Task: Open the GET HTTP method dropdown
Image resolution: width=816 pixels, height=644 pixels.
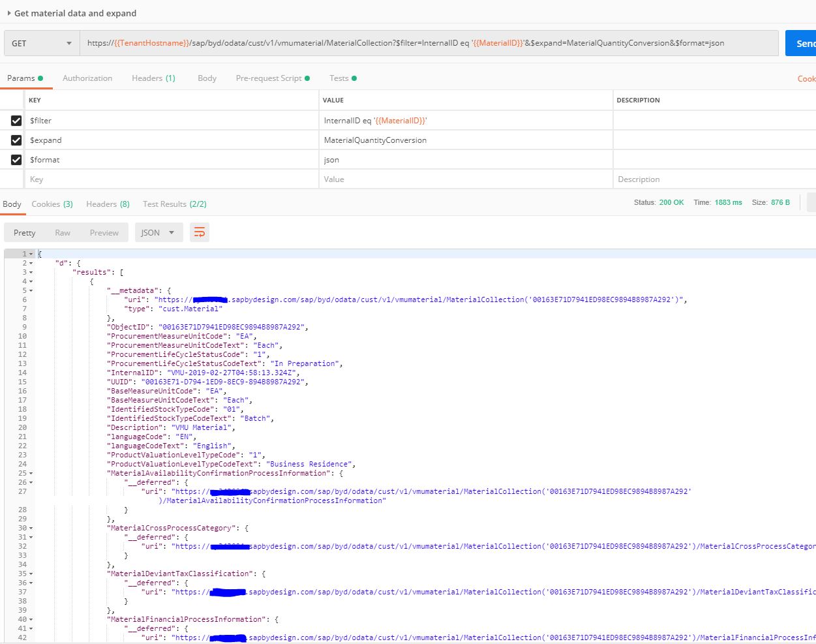Action: [42, 43]
